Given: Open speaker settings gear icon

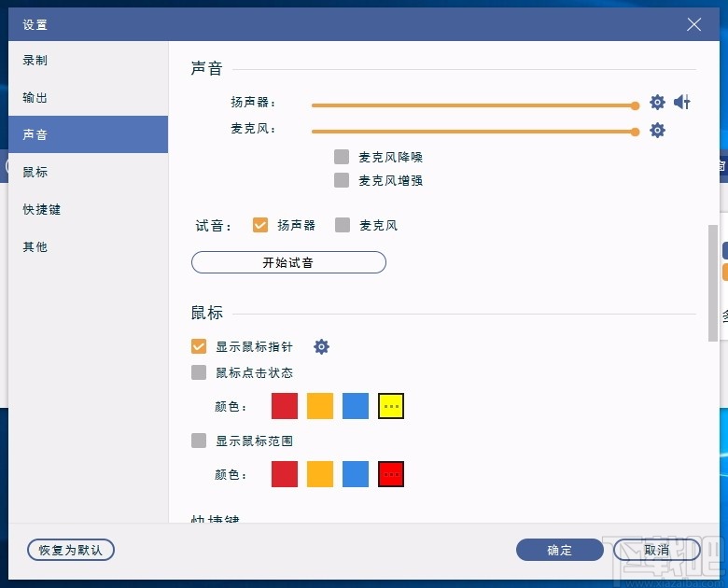Looking at the screenshot, I should coord(657,102).
